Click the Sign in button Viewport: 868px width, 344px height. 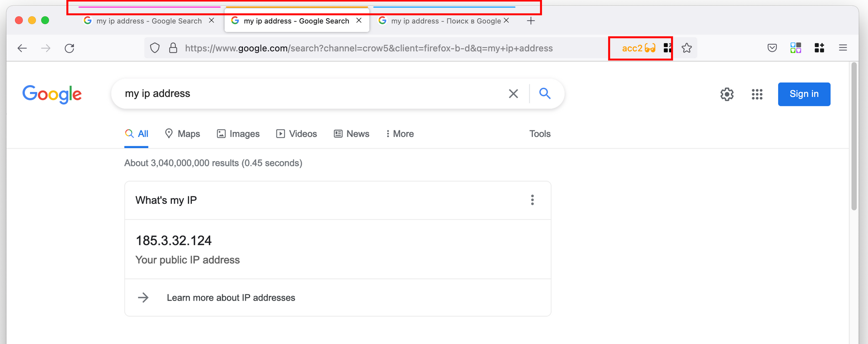(804, 94)
